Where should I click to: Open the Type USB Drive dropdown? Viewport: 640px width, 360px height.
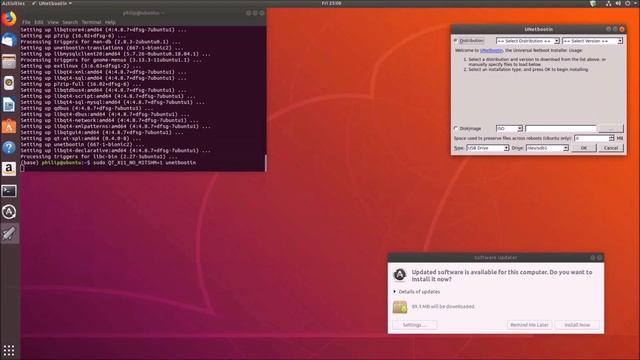click(488, 148)
